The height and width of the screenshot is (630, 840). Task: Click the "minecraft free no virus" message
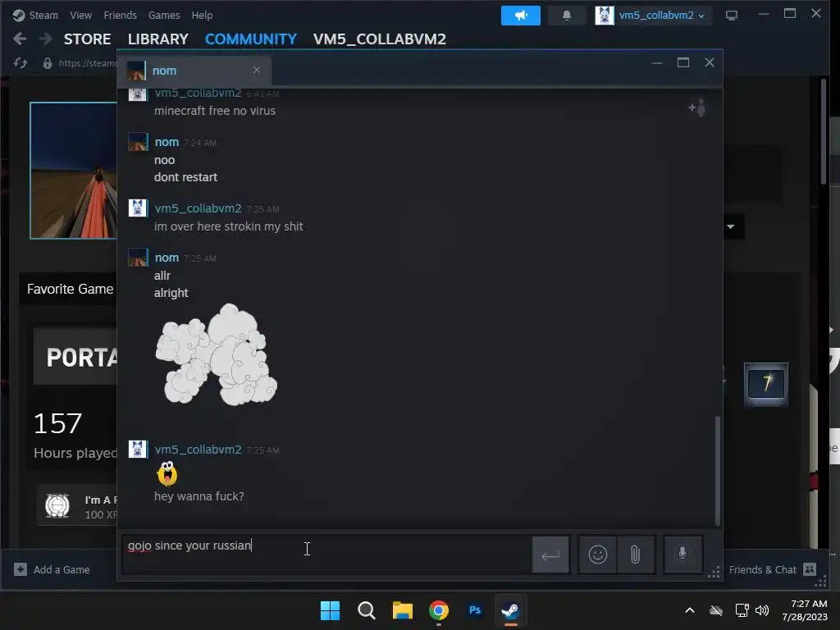[x=215, y=111]
